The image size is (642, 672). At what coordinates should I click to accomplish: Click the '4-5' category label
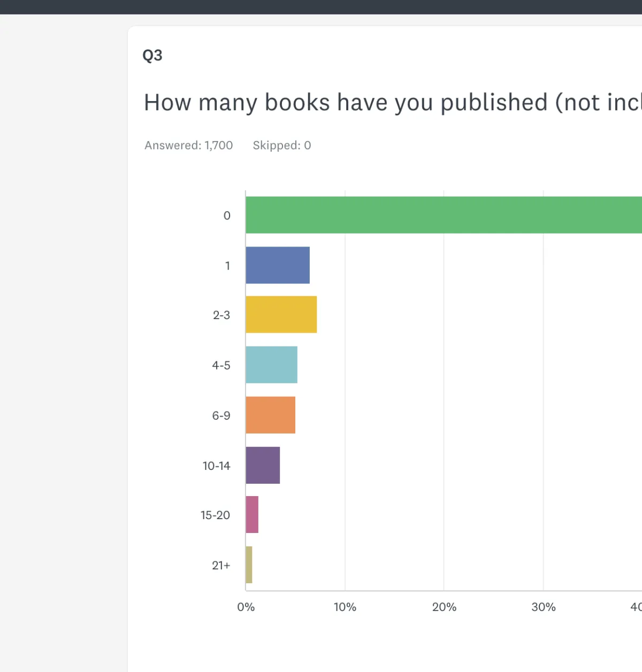click(221, 366)
